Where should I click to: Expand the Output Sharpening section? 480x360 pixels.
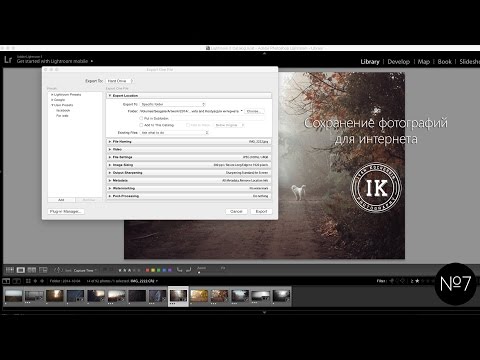tap(110, 173)
